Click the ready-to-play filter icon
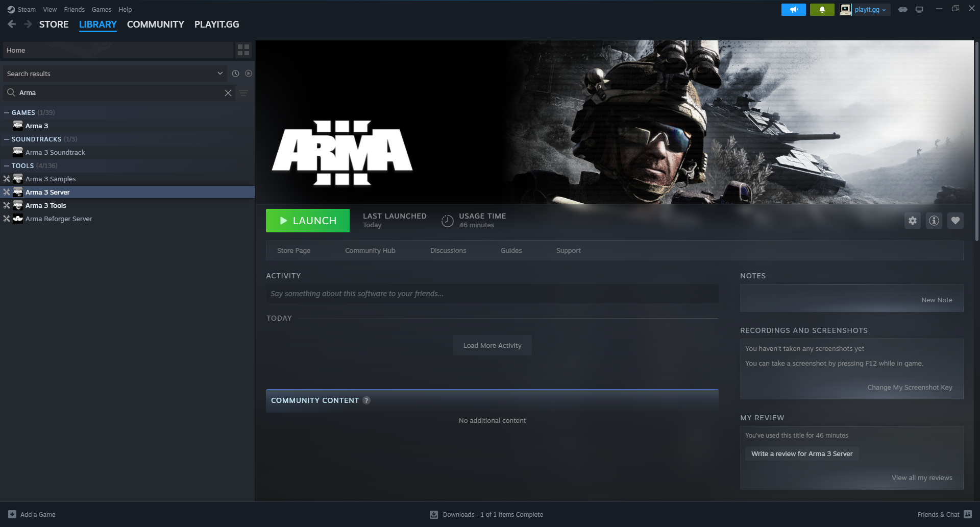980x527 pixels. pos(249,74)
